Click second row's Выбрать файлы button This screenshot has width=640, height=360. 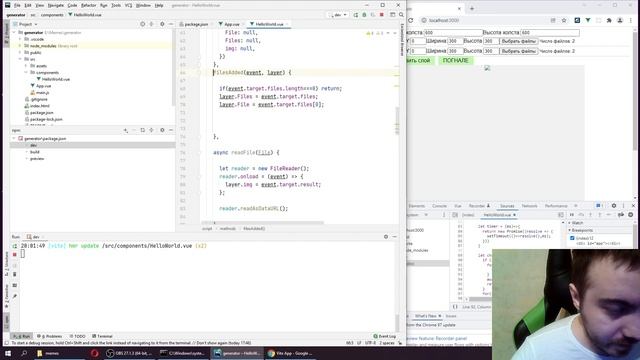click(x=518, y=51)
